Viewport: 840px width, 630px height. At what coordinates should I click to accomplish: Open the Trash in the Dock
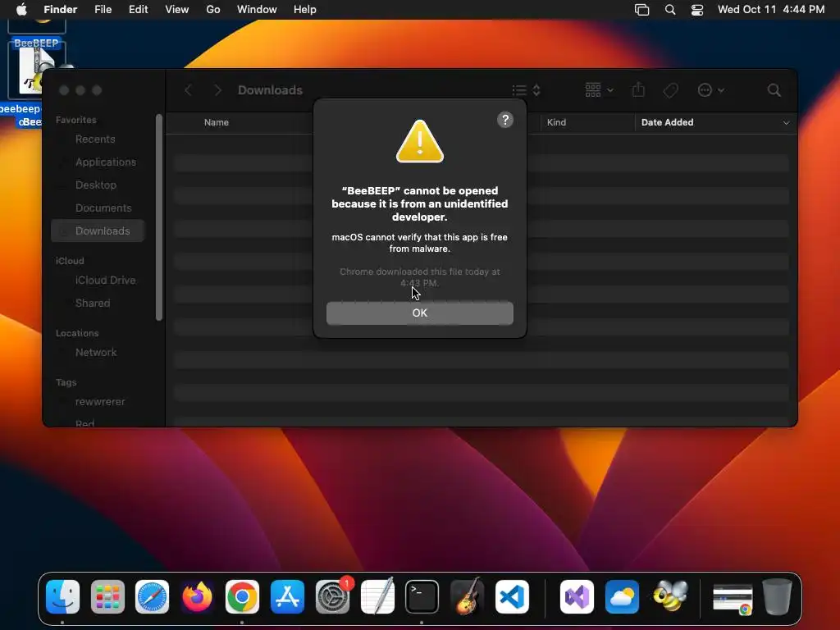pos(777,596)
